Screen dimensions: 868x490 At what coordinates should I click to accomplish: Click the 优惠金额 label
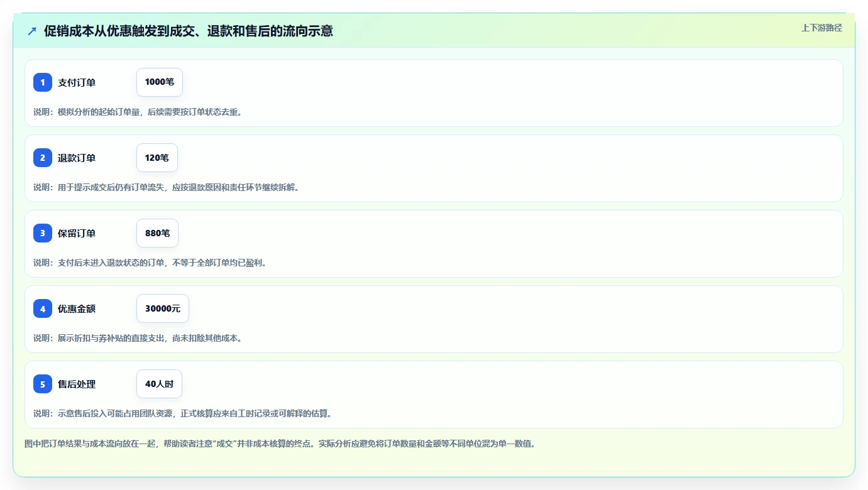pyautogui.click(x=77, y=308)
